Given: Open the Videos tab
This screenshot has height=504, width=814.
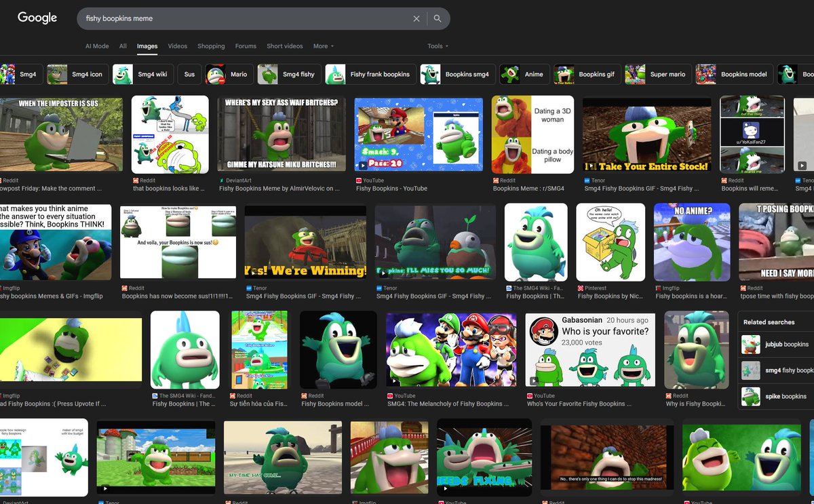Looking at the screenshot, I should [178, 46].
